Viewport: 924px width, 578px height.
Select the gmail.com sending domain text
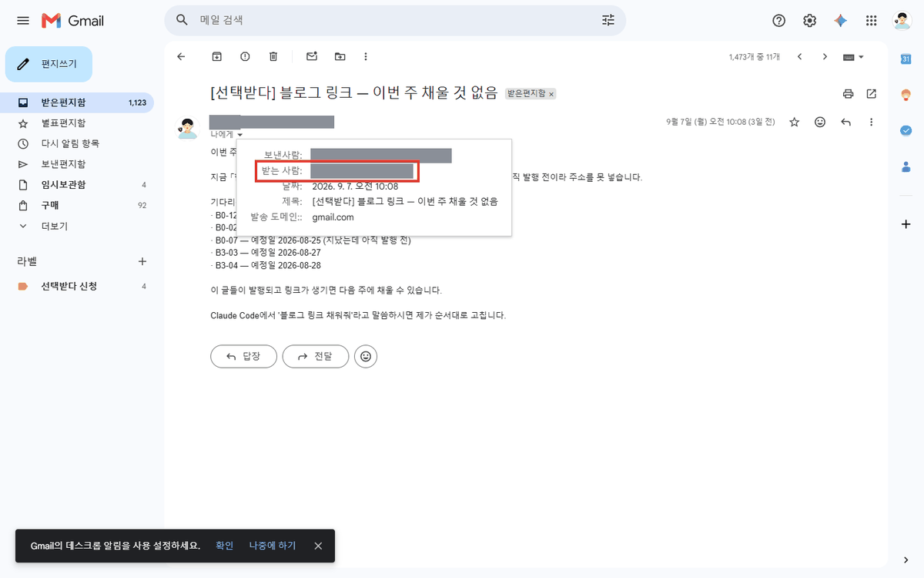click(333, 217)
